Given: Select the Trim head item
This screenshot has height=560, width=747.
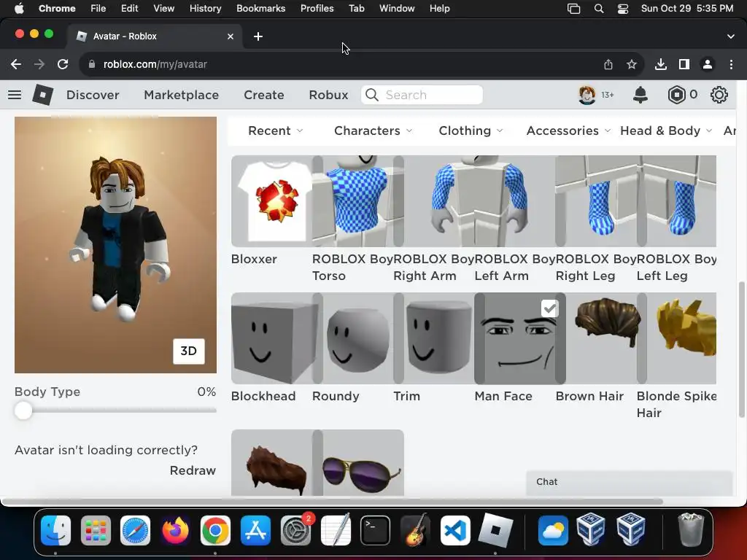Looking at the screenshot, I should pyautogui.click(x=434, y=338).
